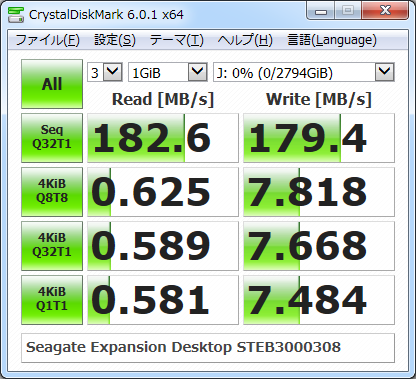Run the Seq Q32T1 test
Image resolution: width=416 pixels, height=379 pixels.
[x=52, y=138]
